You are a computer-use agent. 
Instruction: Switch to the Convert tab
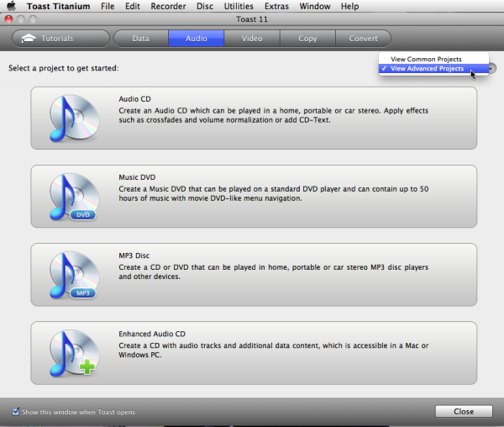pyautogui.click(x=363, y=39)
